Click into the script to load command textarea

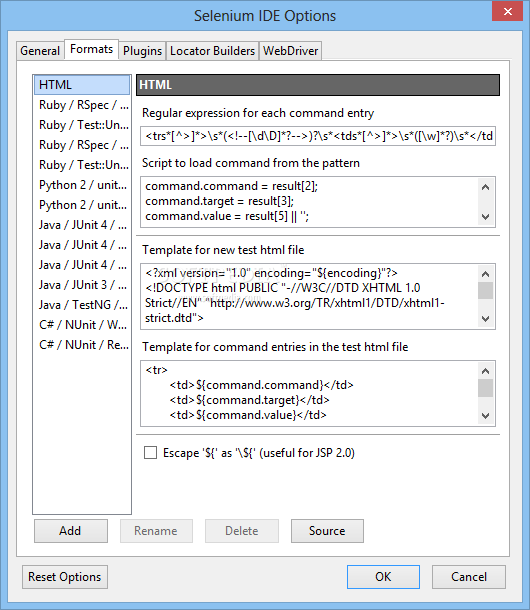[x=309, y=202]
